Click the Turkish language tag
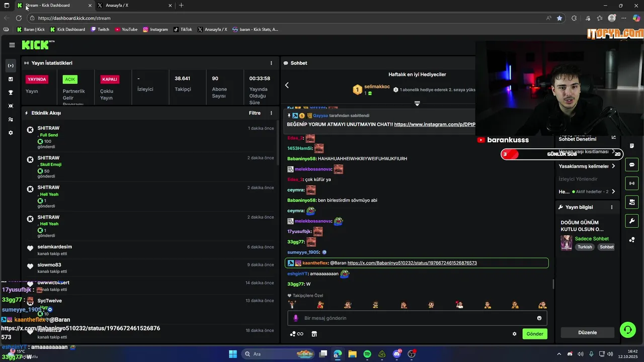Viewport: 644px width, 362px height. (585, 247)
